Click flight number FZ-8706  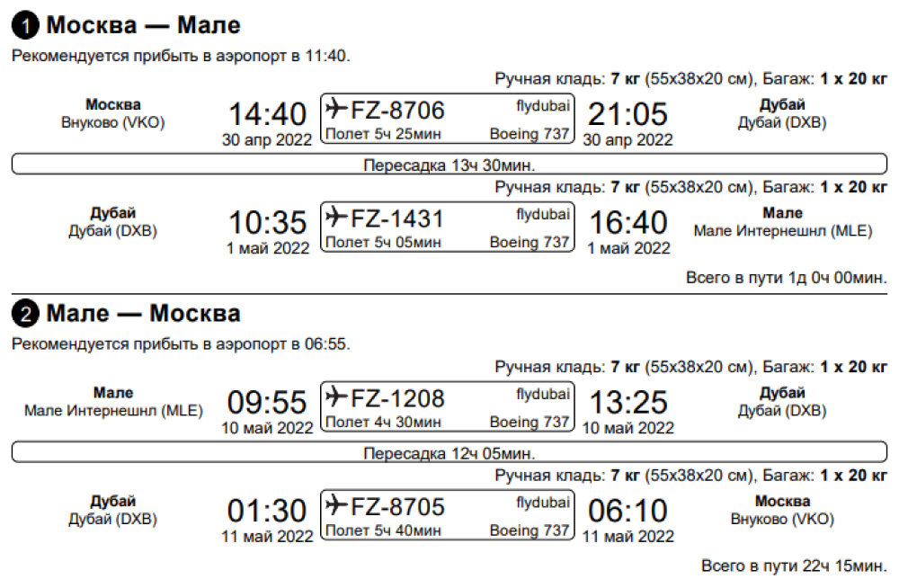397,111
